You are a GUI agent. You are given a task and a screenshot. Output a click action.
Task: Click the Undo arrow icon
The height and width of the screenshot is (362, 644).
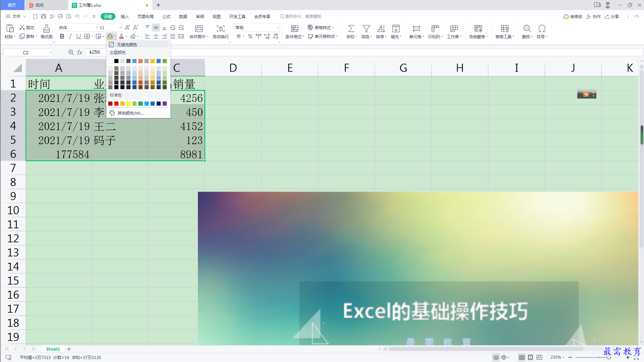pos(77,16)
